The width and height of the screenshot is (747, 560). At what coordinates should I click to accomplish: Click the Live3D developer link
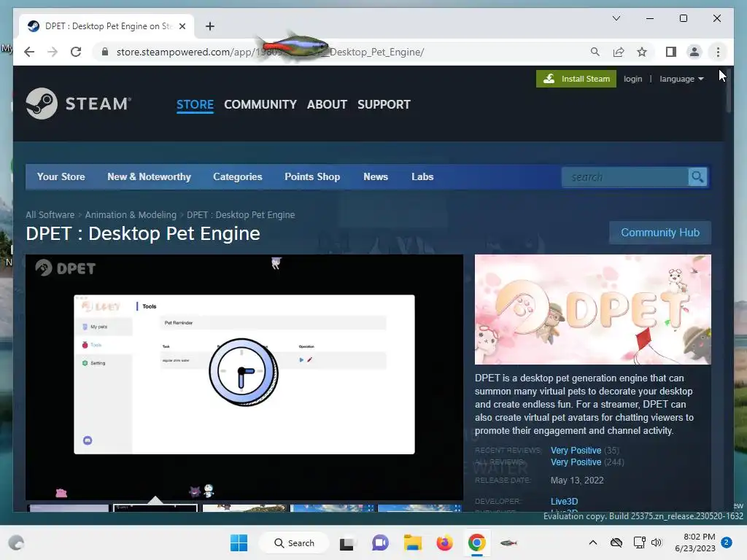click(564, 502)
